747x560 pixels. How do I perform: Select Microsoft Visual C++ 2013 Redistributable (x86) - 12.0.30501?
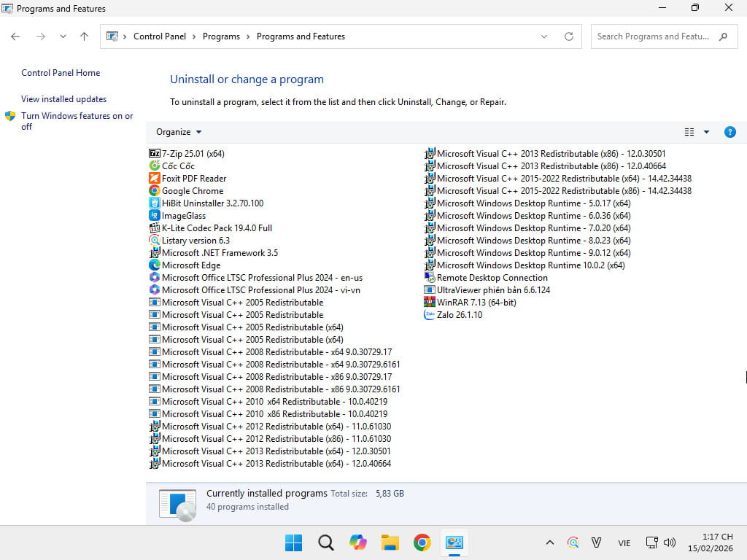tap(545, 153)
